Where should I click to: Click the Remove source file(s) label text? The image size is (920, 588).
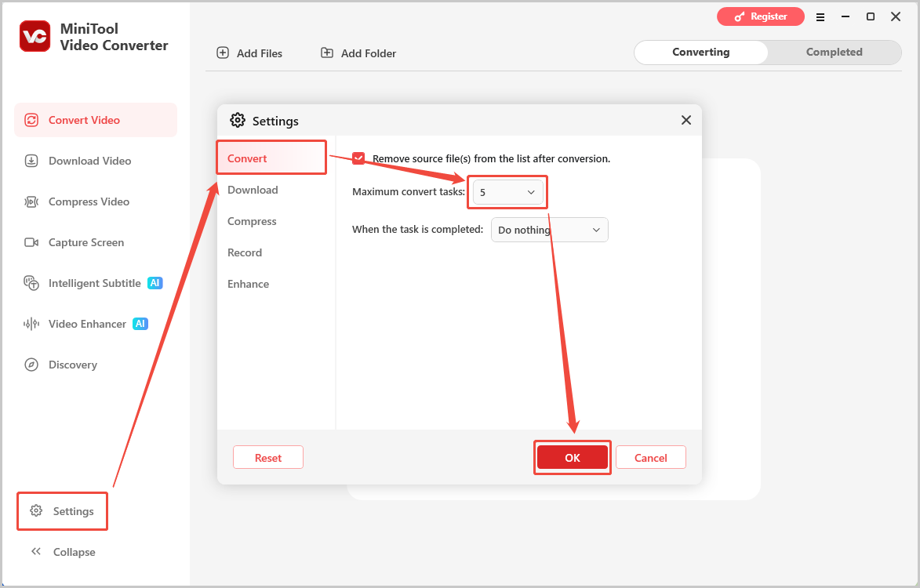(x=491, y=159)
